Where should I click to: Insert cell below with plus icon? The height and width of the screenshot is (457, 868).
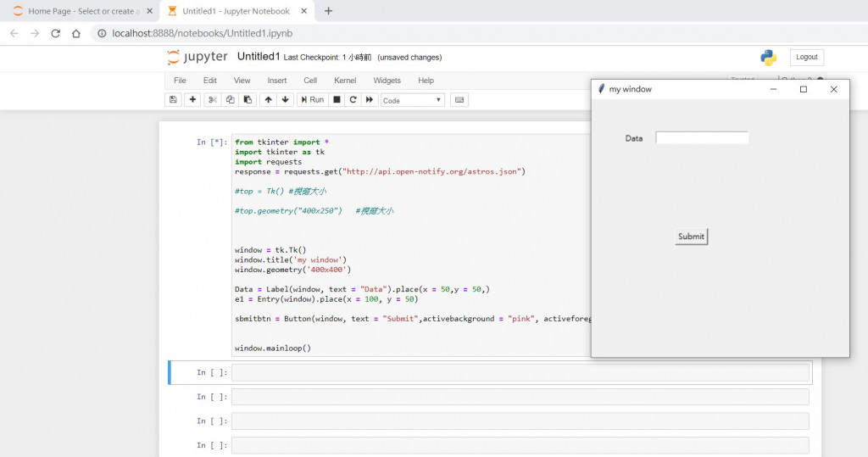(x=192, y=100)
